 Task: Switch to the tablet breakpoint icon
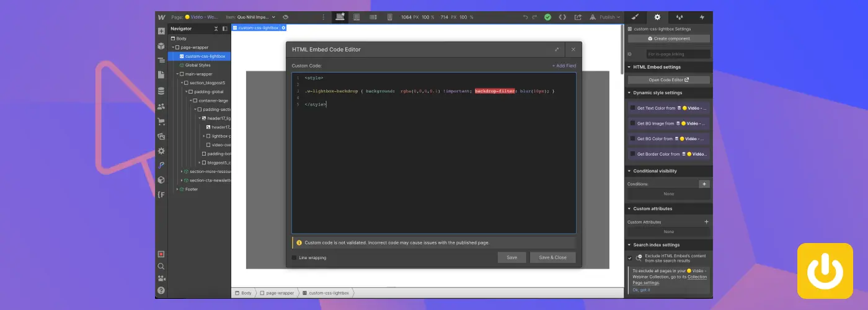pos(356,17)
